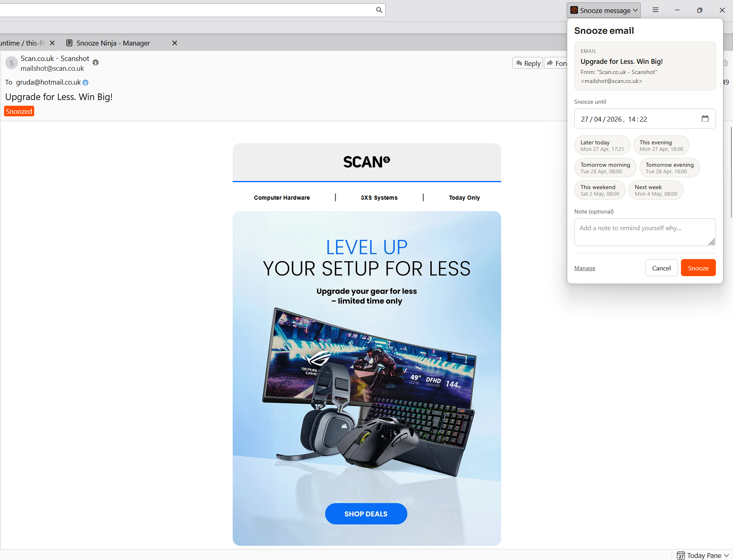Focus the optional note text area

coord(645,232)
